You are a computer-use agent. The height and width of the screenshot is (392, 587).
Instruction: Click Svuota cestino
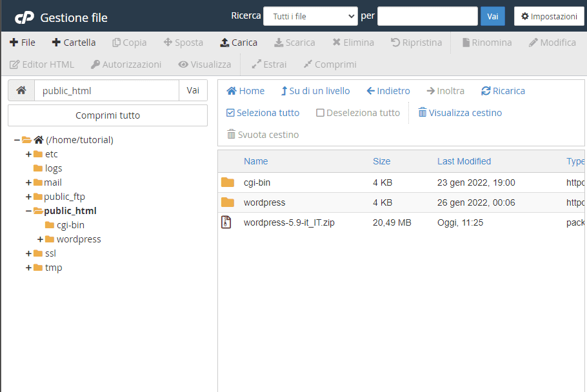pyautogui.click(x=263, y=135)
